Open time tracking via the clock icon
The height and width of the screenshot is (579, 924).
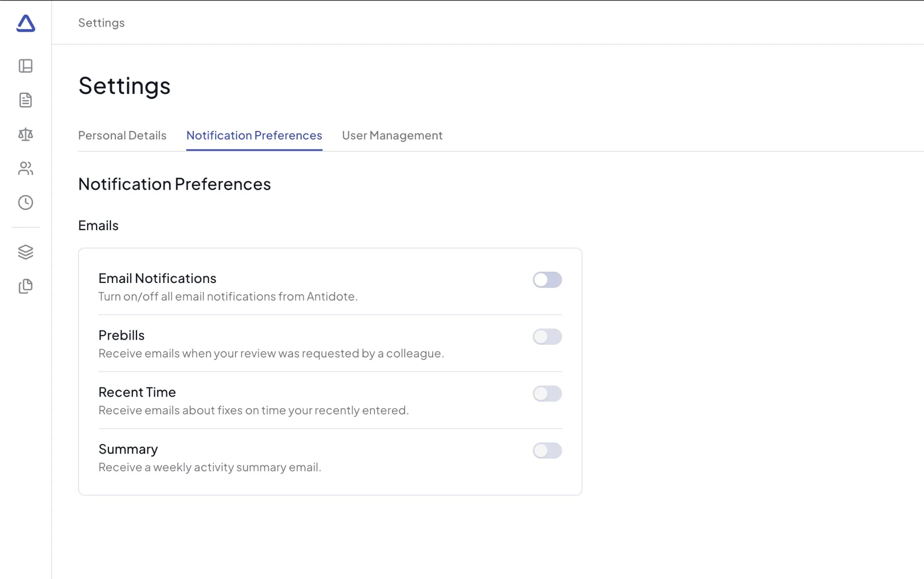pyautogui.click(x=26, y=203)
